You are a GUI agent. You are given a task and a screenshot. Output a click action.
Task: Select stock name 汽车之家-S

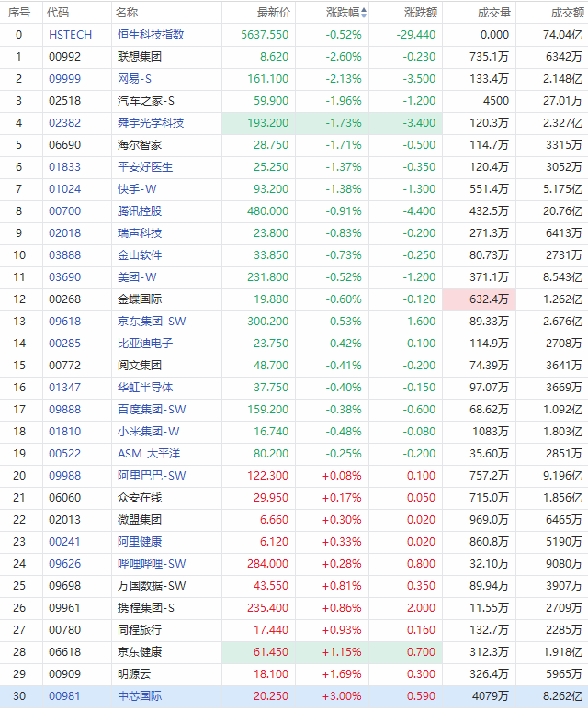146,101
